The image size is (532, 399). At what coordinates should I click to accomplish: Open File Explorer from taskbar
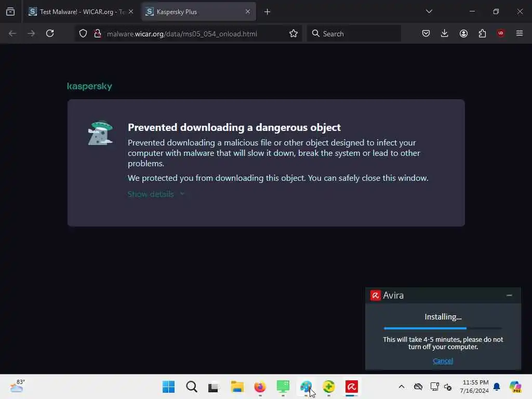pyautogui.click(x=237, y=387)
